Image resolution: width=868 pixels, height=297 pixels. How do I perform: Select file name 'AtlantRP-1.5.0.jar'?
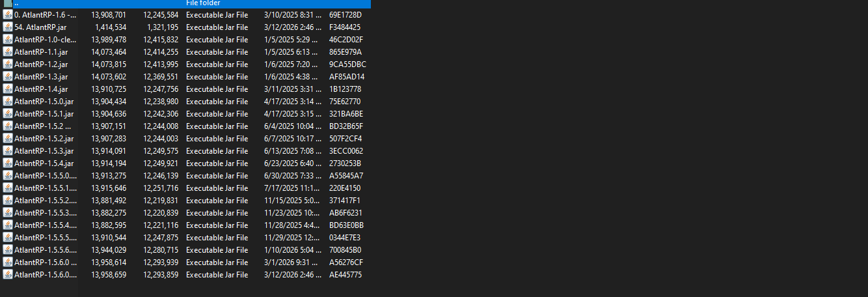[x=44, y=101]
